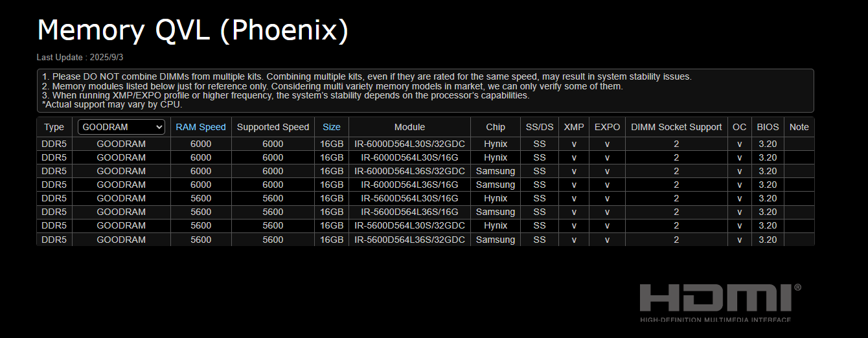The height and width of the screenshot is (338, 868).
Task: Select module IR-5600D564L36S/32GDC cell
Action: point(409,240)
